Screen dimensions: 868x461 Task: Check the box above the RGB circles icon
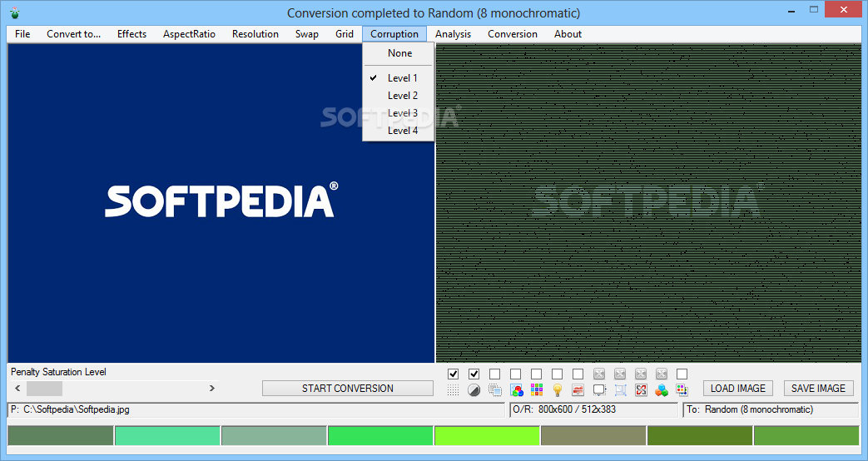click(x=516, y=374)
